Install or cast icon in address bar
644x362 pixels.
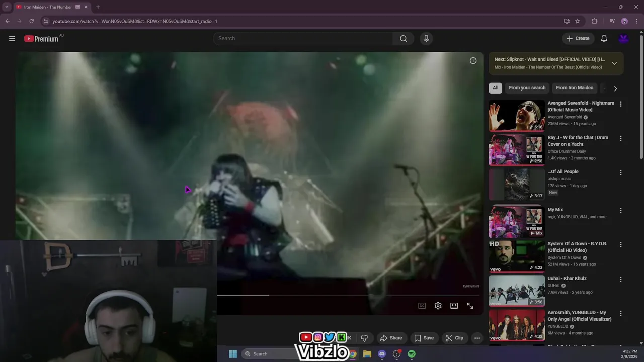(x=567, y=21)
